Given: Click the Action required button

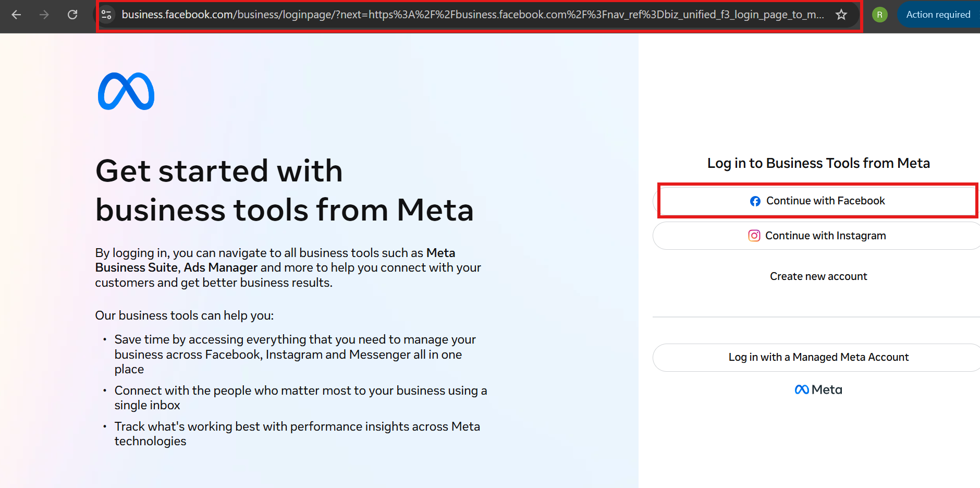Looking at the screenshot, I should point(938,15).
